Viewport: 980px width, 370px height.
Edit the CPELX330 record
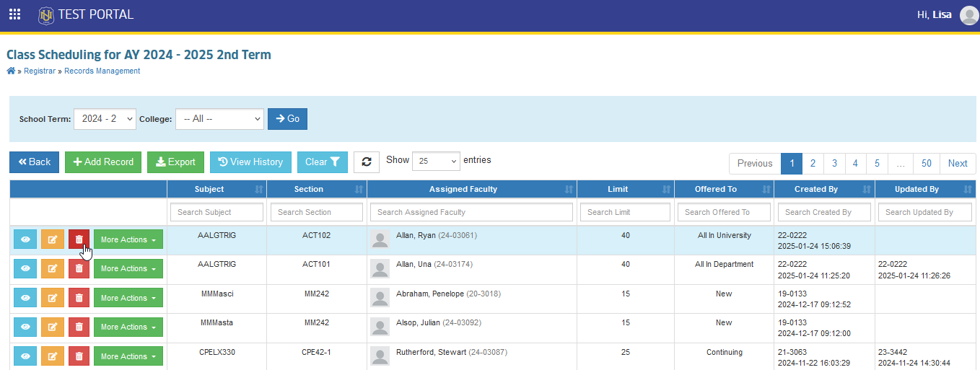click(52, 356)
